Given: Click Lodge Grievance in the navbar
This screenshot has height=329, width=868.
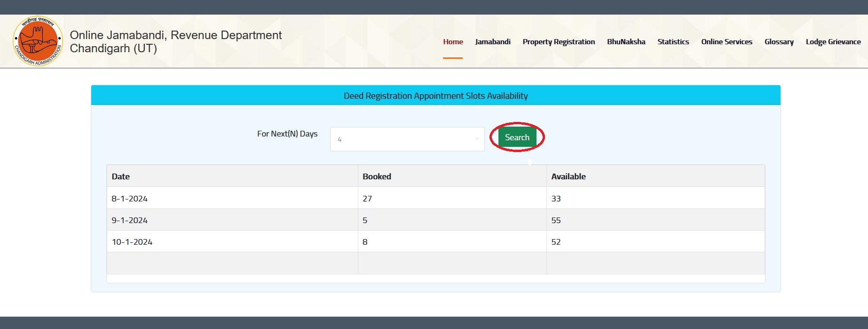Looking at the screenshot, I should [833, 42].
